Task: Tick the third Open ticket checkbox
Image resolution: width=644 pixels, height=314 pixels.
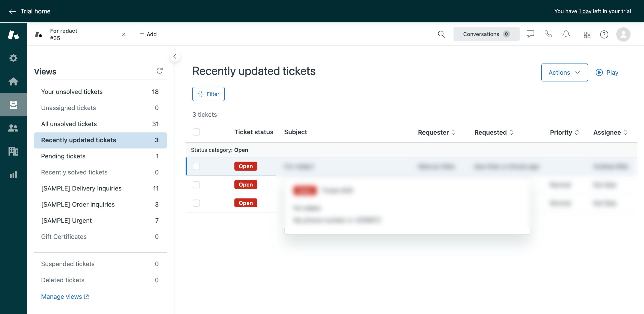Action: [196, 203]
